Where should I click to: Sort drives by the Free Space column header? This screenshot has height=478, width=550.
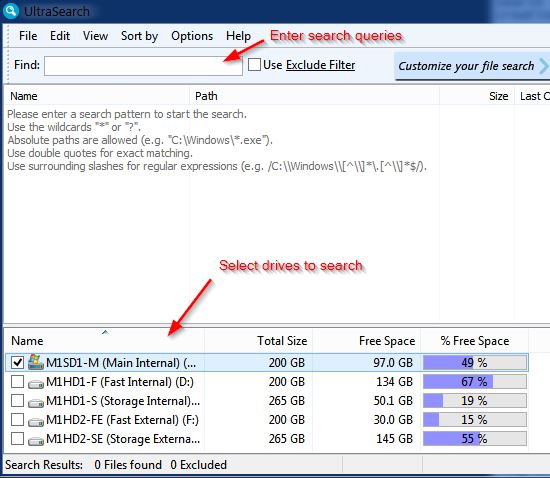[x=367, y=341]
